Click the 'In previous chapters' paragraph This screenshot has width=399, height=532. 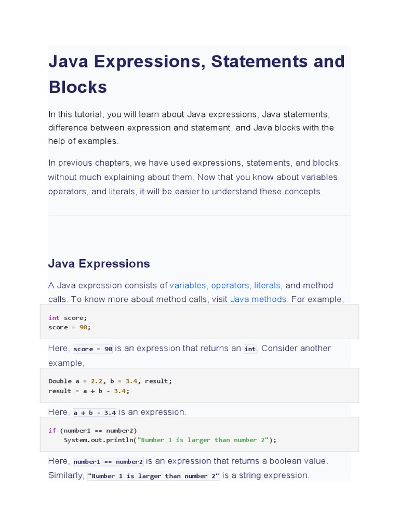click(x=194, y=177)
